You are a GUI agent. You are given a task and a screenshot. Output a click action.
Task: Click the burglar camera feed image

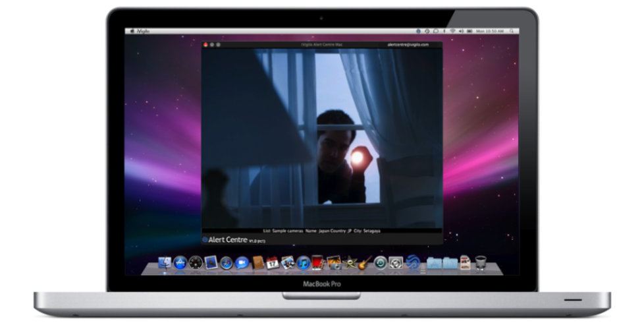click(322, 138)
